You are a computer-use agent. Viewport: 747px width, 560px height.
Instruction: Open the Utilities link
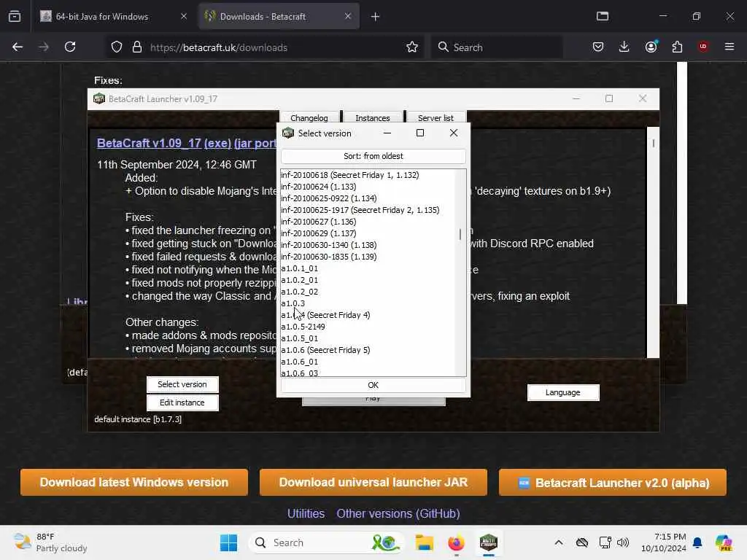(x=306, y=513)
